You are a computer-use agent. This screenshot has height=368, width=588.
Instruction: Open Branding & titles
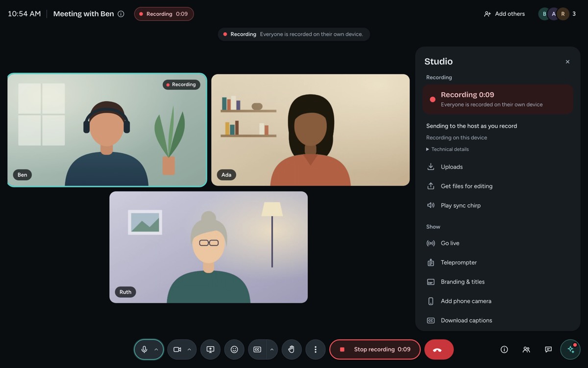498,282
